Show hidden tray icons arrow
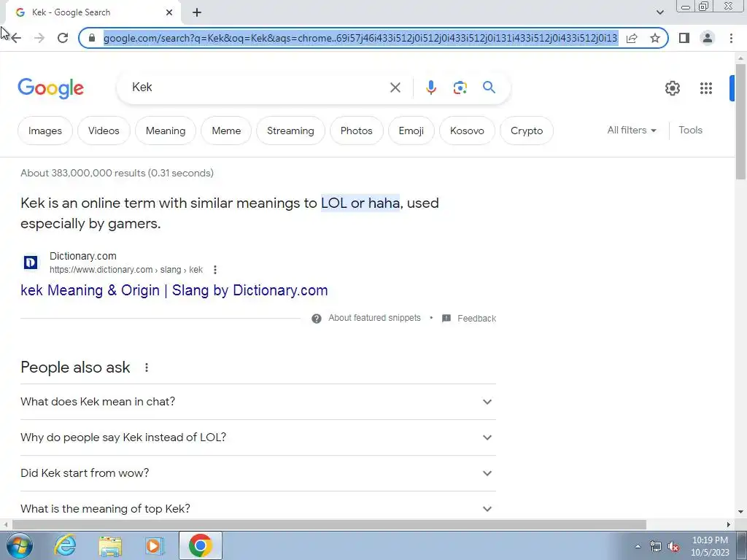 638,547
